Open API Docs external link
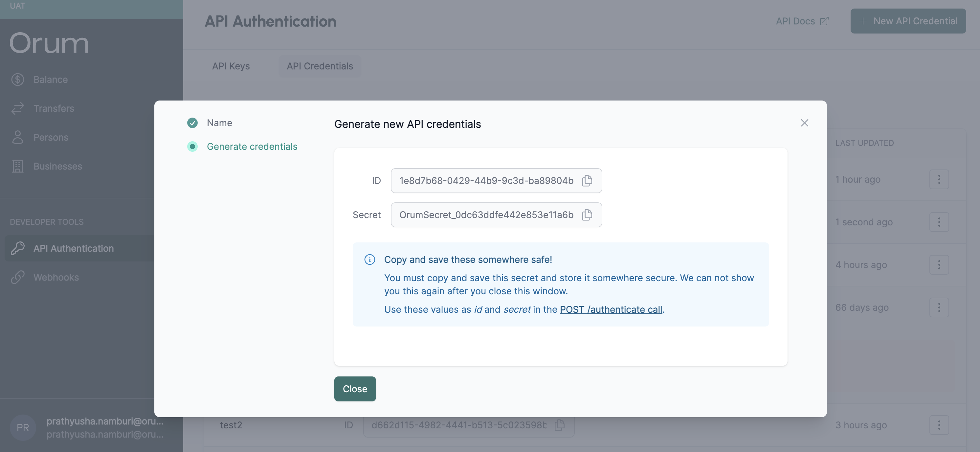Image resolution: width=980 pixels, height=452 pixels. pos(802,21)
